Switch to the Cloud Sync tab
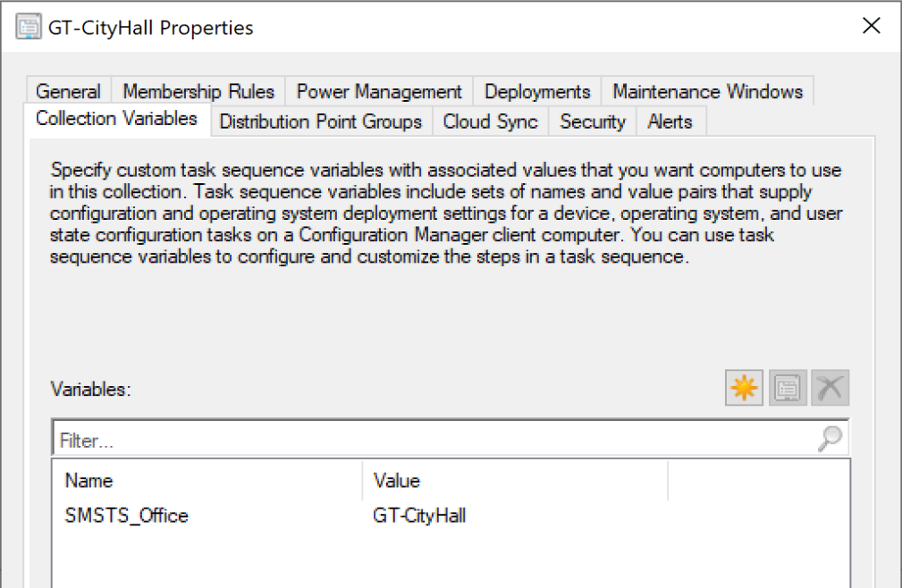Screen dimensions: 902x588 pyautogui.click(x=490, y=122)
